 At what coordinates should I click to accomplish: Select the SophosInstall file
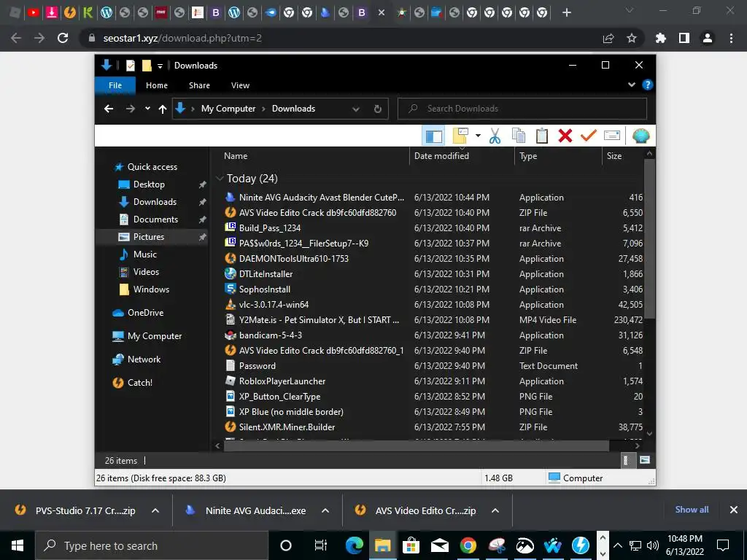(x=264, y=289)
